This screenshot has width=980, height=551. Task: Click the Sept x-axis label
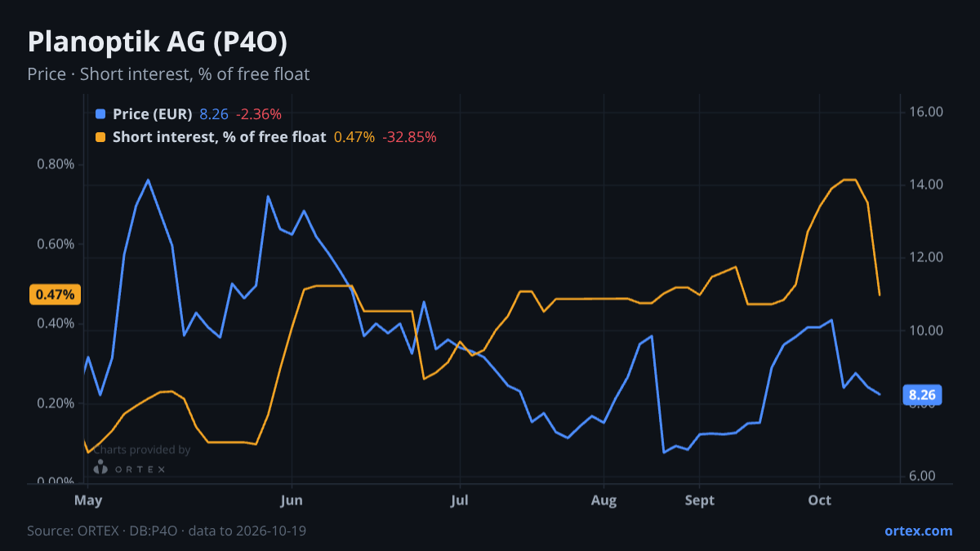pyautogui.click(x=699, y=500)
